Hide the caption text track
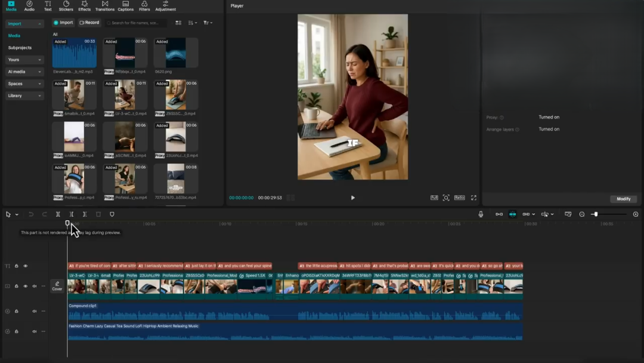This screenshot has height=363, width=644. pyautogui.click(x=26, y=266)
